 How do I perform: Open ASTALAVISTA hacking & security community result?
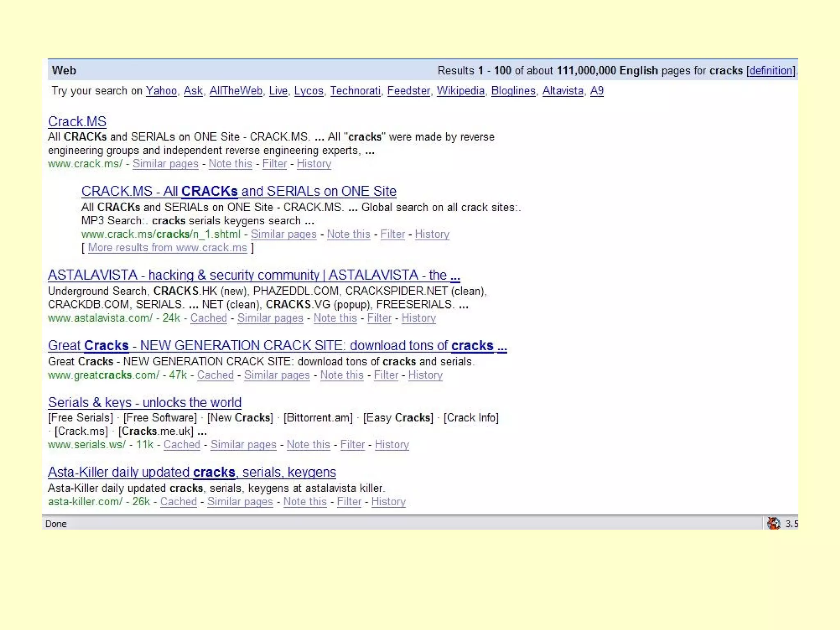click(x=253, y=275)
